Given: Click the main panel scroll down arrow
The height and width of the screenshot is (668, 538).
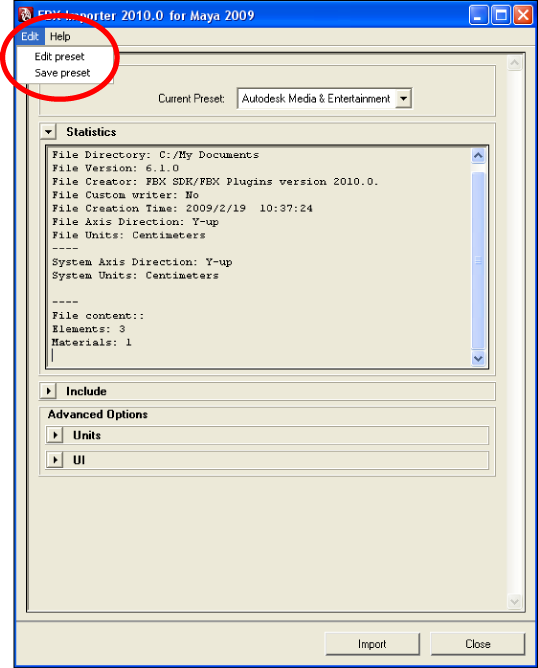Looking at the screenshot, I should [515, 602].
